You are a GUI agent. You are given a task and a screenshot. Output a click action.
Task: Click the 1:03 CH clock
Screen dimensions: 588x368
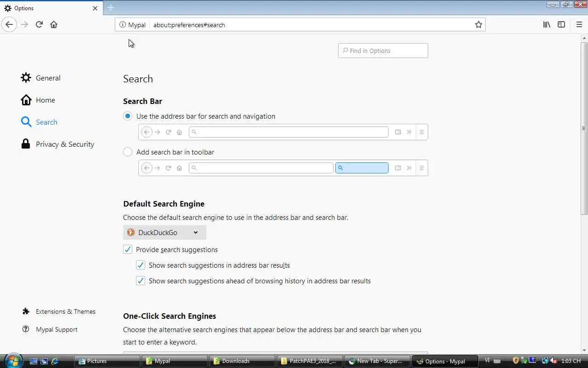571,361
